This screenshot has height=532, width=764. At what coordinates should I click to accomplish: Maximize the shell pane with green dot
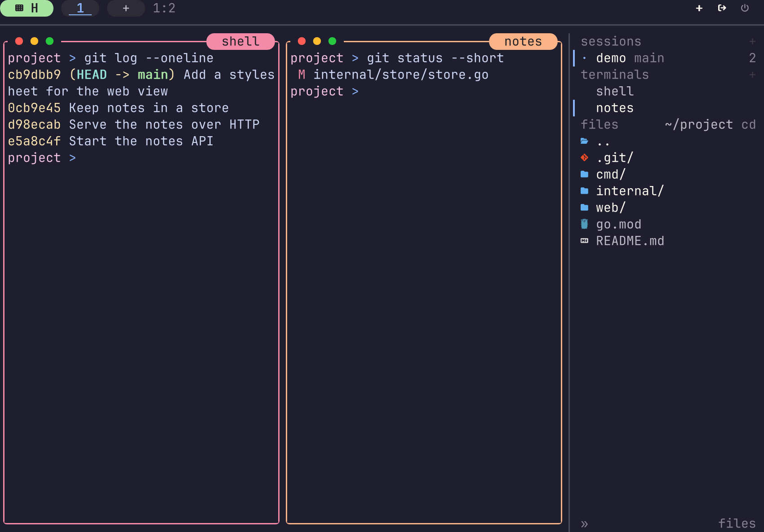point(49,41)
